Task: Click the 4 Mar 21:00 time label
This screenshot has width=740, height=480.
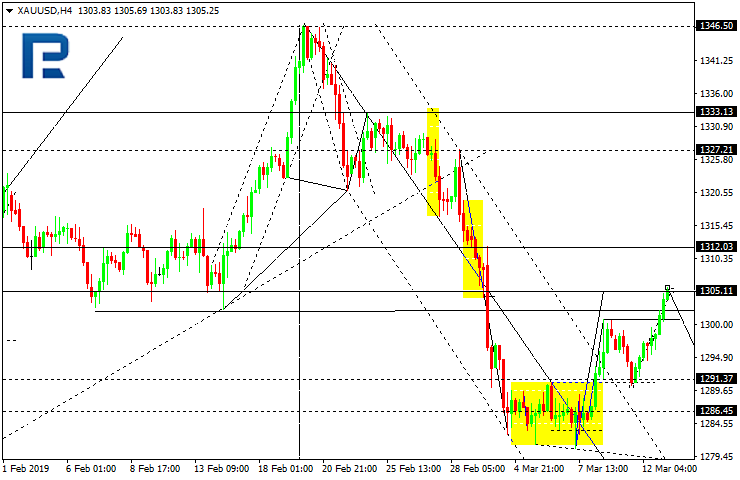Action: point(539,469)
